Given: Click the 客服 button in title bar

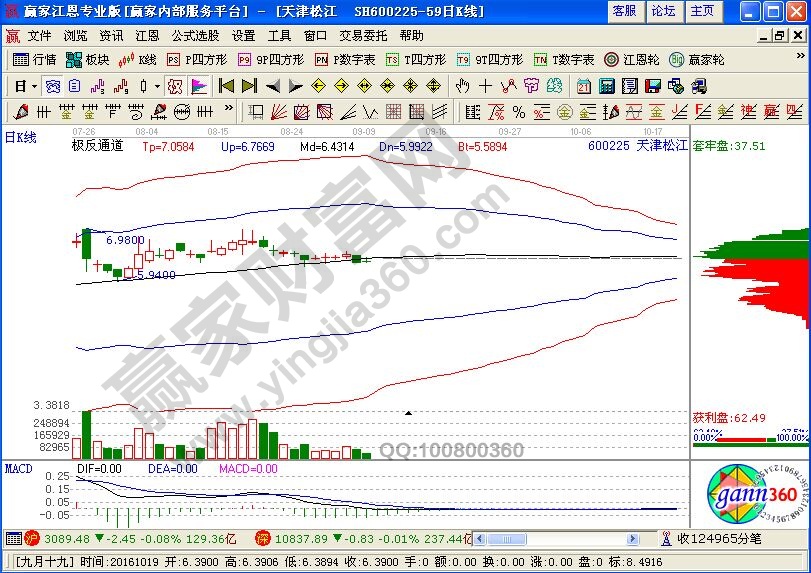Looking at the screenshot, I should (x=624, y=11).
